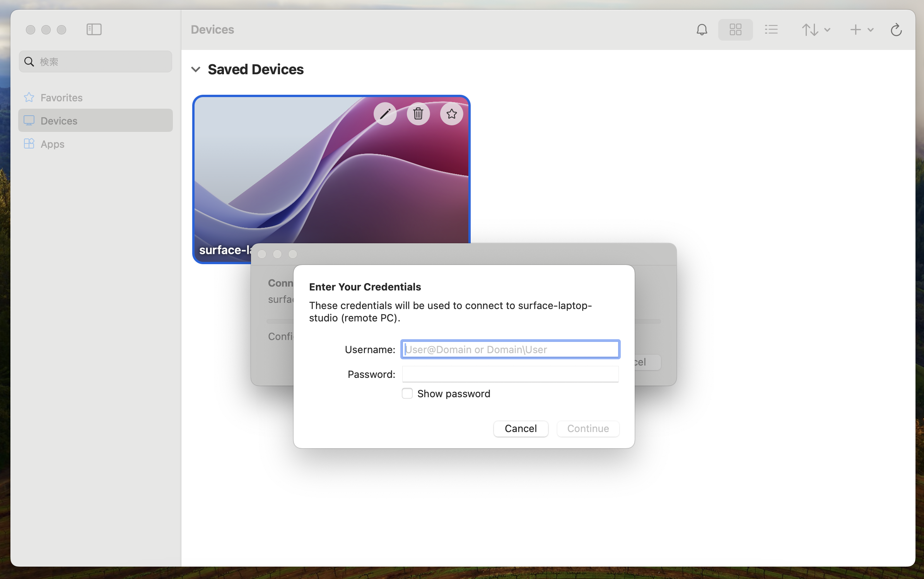The height and width of the screenshot is (579, 924).
Task: Switch to list view icon
Action: click(771, 29)
